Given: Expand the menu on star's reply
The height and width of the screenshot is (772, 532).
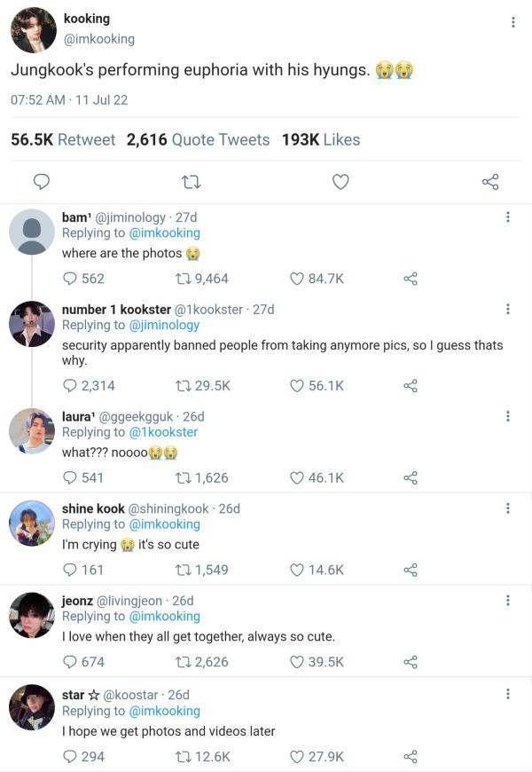Looking at the screenshot, I should (507, 695).
